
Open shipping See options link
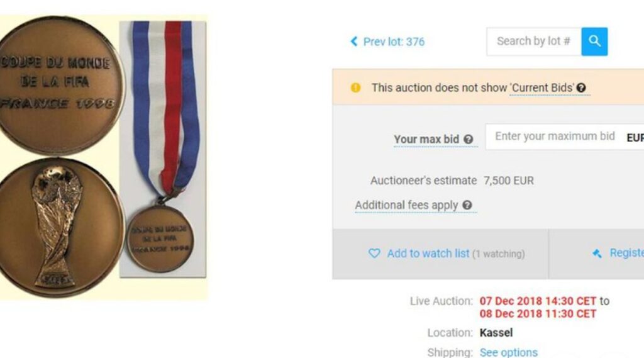coord(508,352)
